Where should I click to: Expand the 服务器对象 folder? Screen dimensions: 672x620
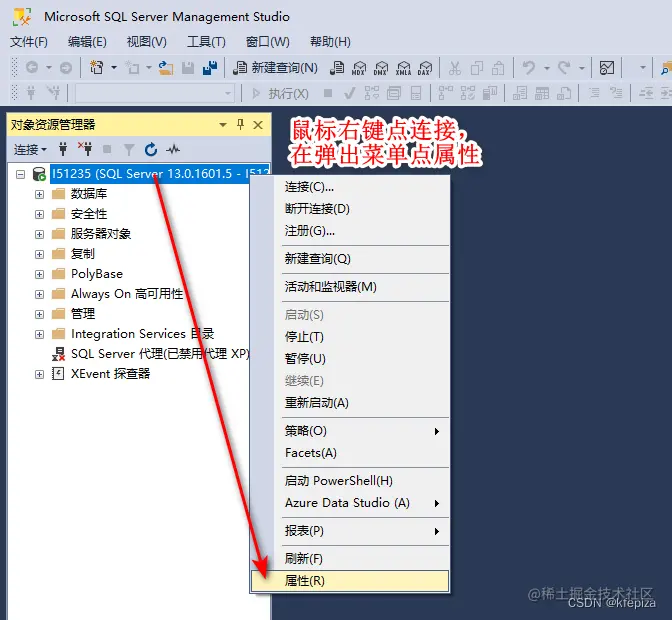(39, 234)
